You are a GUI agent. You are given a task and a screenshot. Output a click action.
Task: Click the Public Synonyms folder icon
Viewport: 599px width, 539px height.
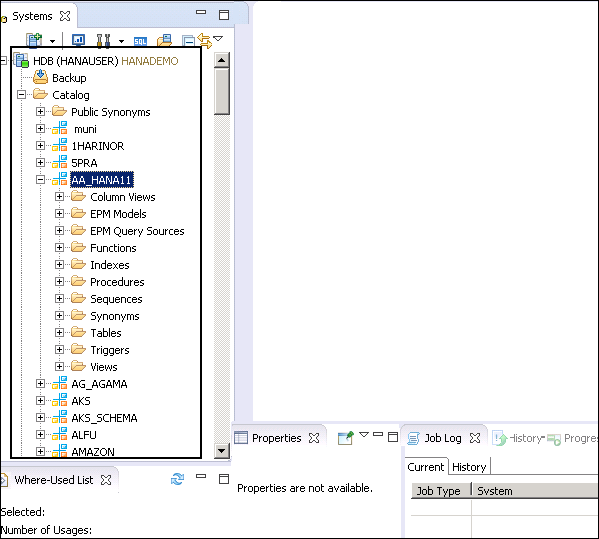60,111
